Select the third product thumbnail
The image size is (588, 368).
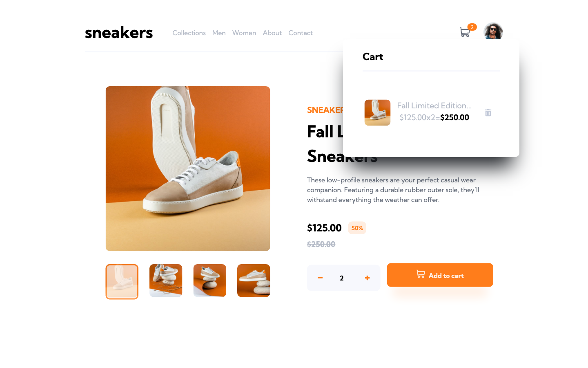[210, 280]
